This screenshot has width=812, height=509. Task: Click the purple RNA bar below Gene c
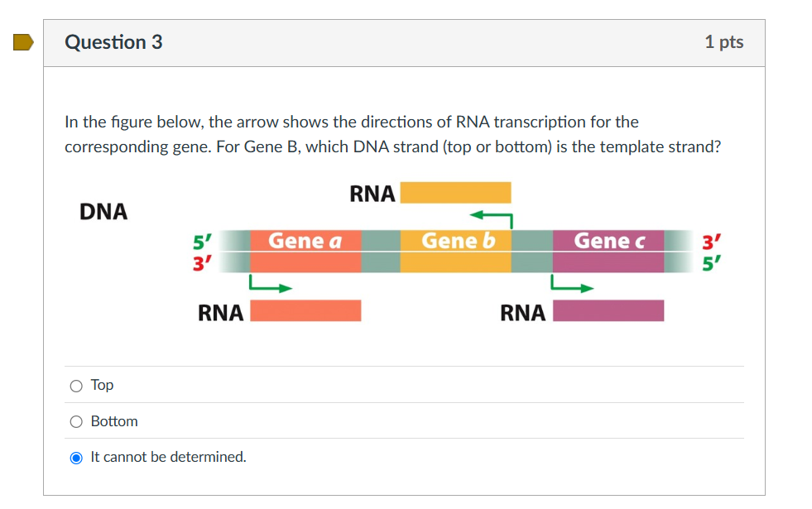(608, 310)
